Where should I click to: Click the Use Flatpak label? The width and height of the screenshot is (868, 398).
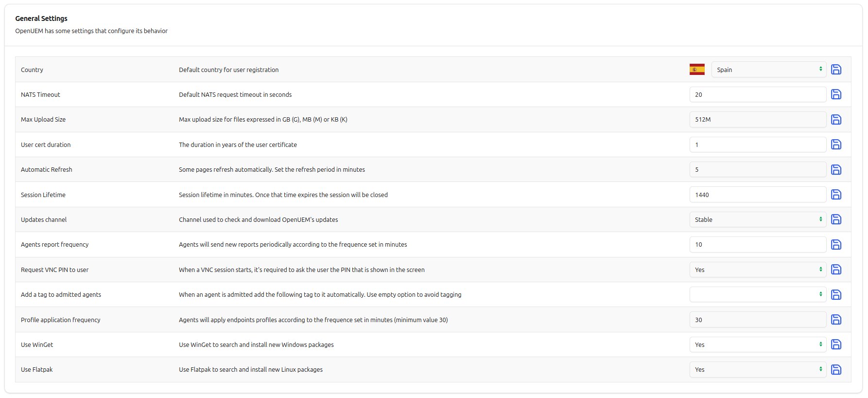(37, 370)
